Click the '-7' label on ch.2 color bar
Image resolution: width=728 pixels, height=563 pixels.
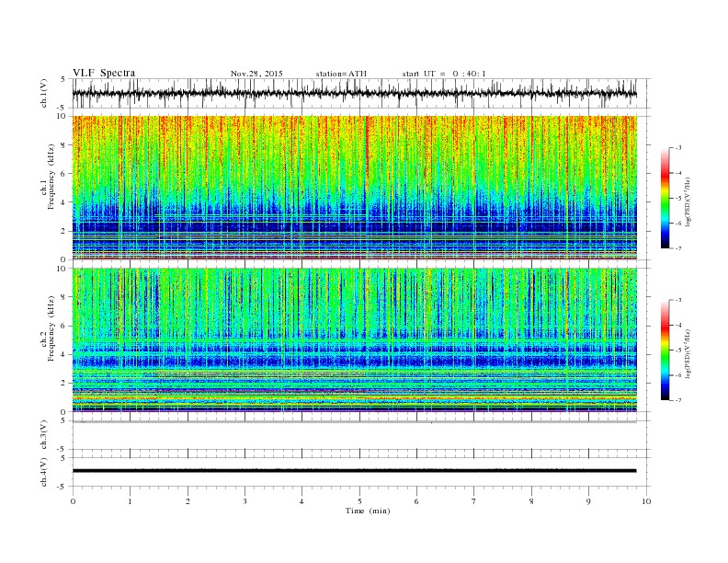(x=678, y=400)
